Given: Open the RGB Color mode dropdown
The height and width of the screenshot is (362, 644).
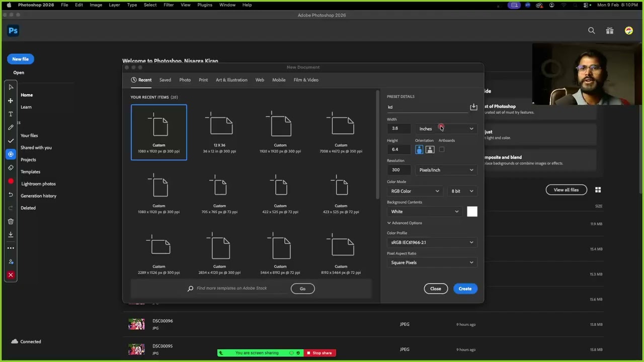Looking at the screenshot, I should pyautogui.click(x=415, y=191).
